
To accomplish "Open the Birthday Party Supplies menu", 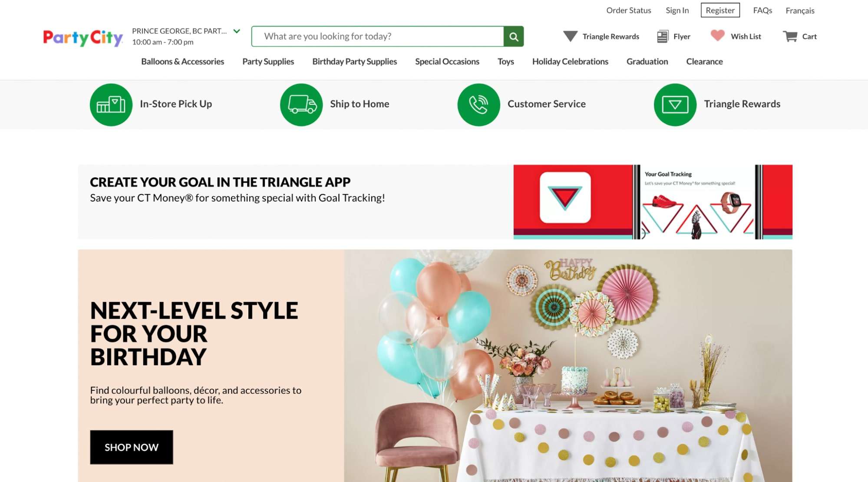I will pos(354,62).
